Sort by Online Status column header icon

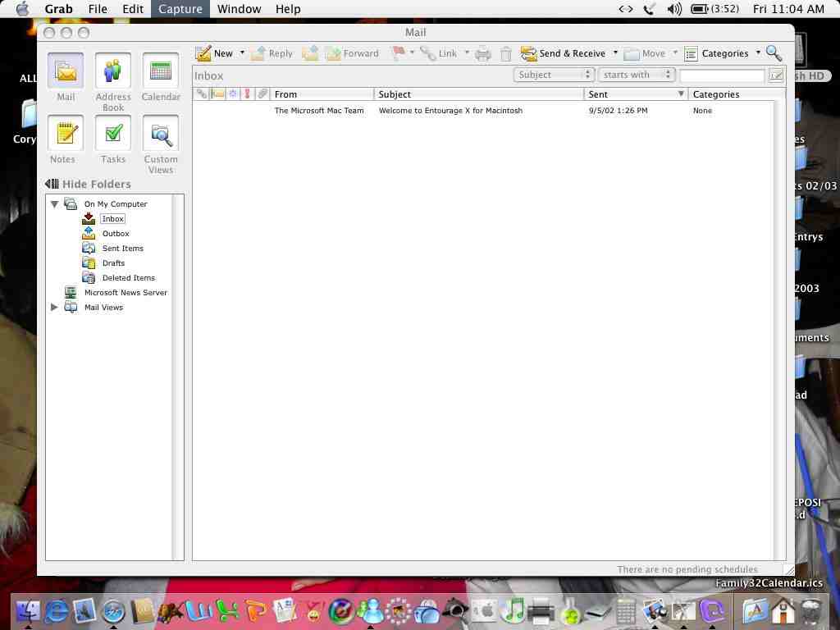(x=217, y=94)
